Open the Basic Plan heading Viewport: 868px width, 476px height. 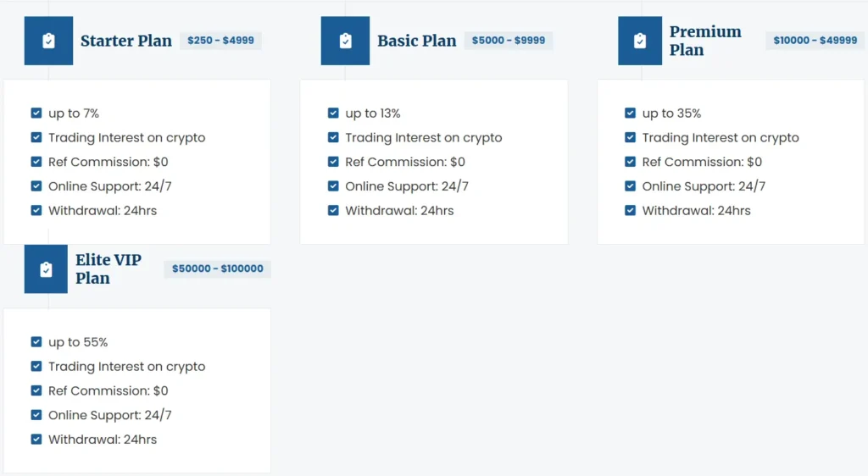point(416,41)
